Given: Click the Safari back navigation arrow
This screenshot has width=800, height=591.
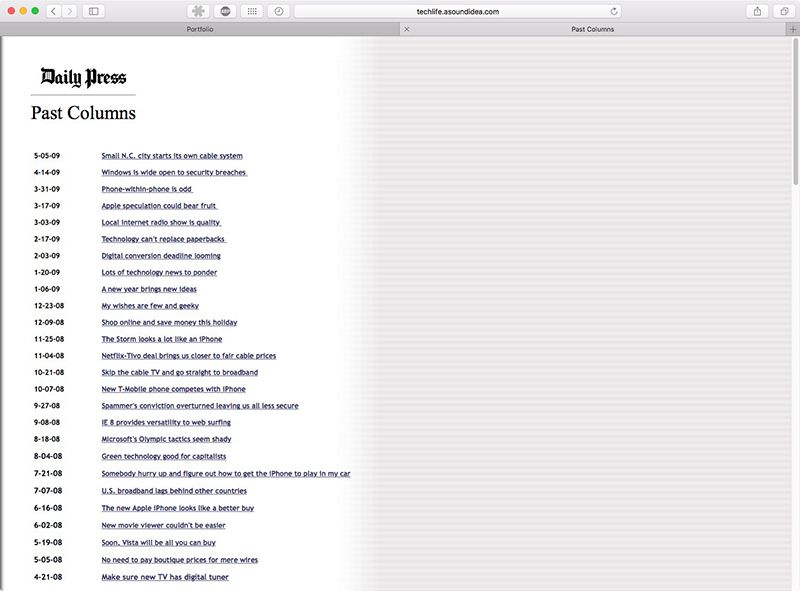Looking at the screenshot, I should tap(53, 11).
